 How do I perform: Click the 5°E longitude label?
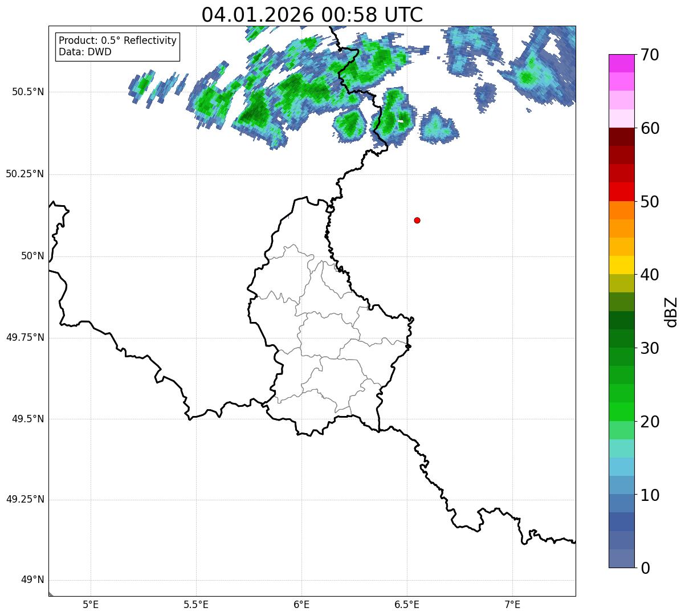[x=91, y=604]
